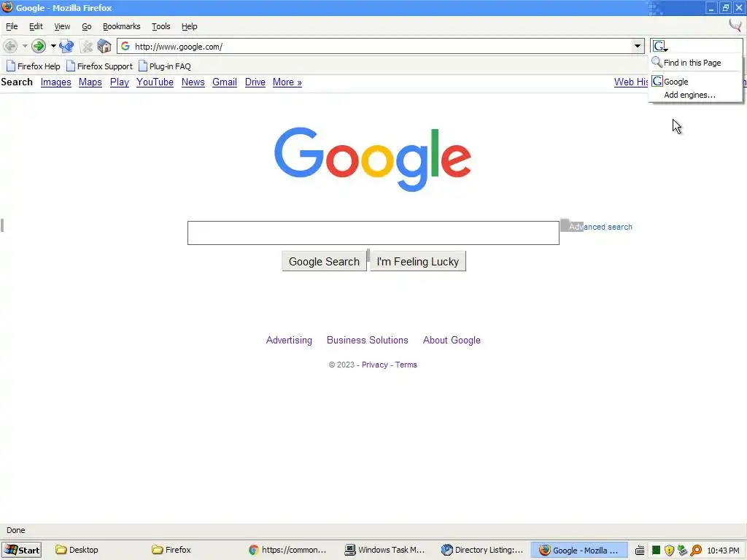This screenshot has height=560, width=747.
Task: Switch to Directory Listing taskbar item
Action: coord(481,550)
